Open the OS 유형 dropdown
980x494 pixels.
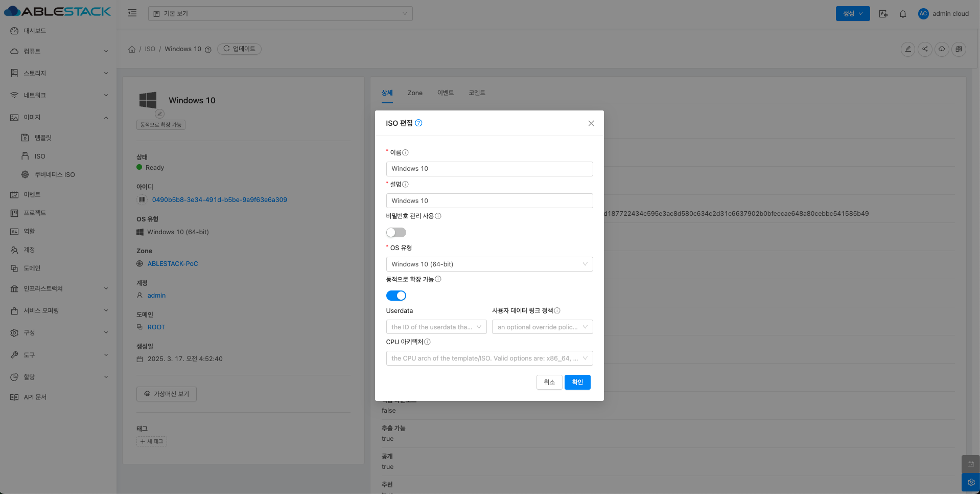[x=489, y=264]
